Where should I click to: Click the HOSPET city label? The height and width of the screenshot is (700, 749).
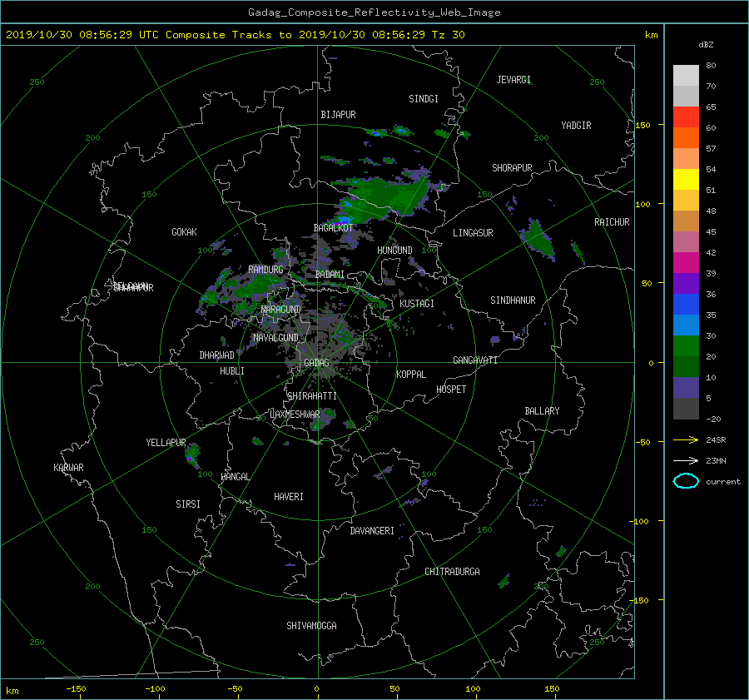pyautogui.click(x=451, y=390)
